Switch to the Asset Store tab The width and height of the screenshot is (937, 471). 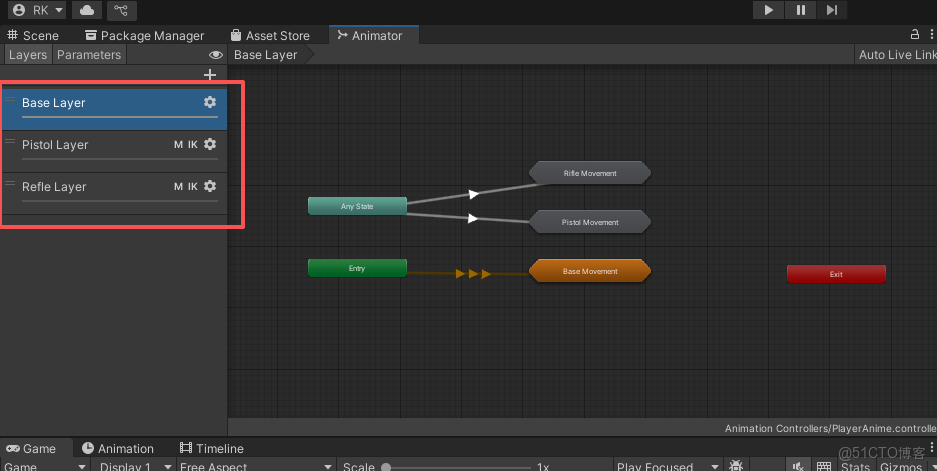tap(270, 35)
